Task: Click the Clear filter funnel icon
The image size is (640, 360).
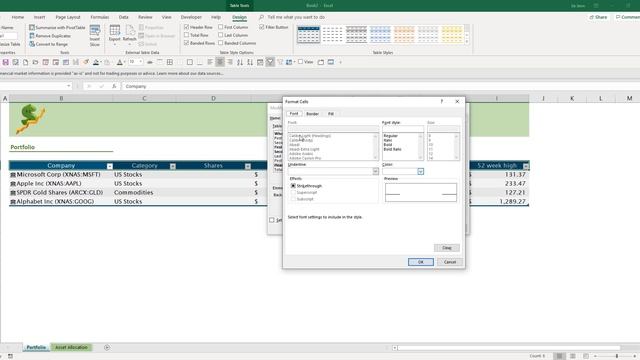Action: pos(280,62)
